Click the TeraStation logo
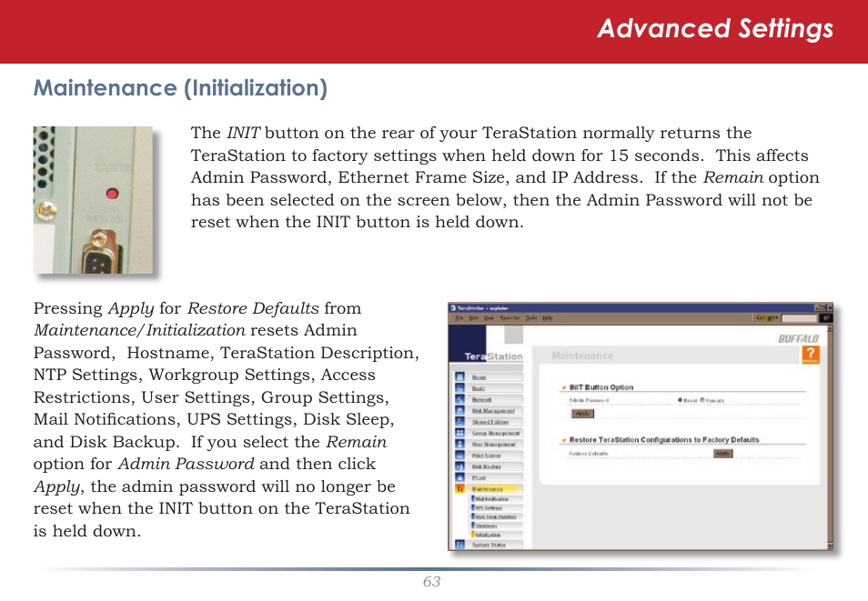 point(493,356)
